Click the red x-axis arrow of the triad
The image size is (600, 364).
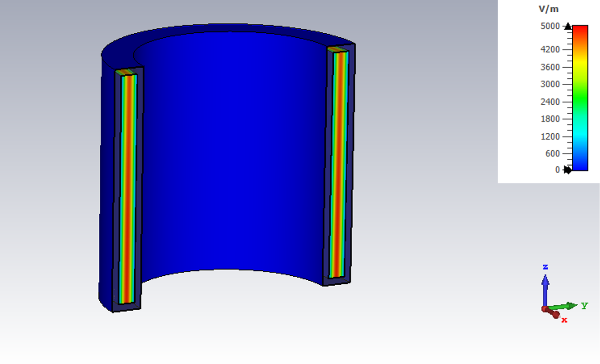[553, 312]
